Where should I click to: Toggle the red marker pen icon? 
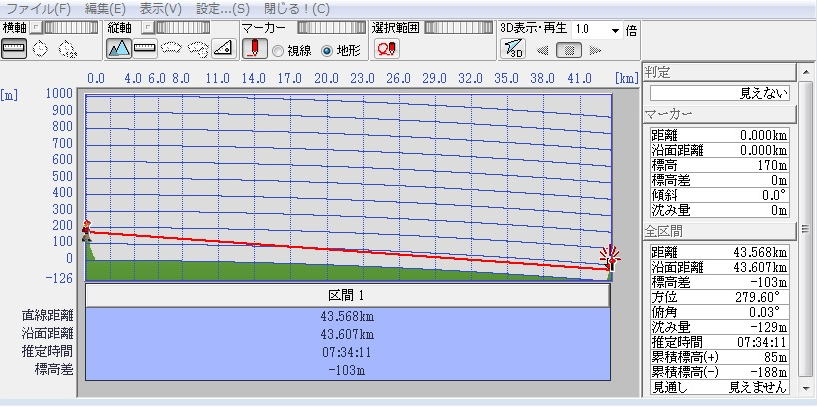coord(254,48)
